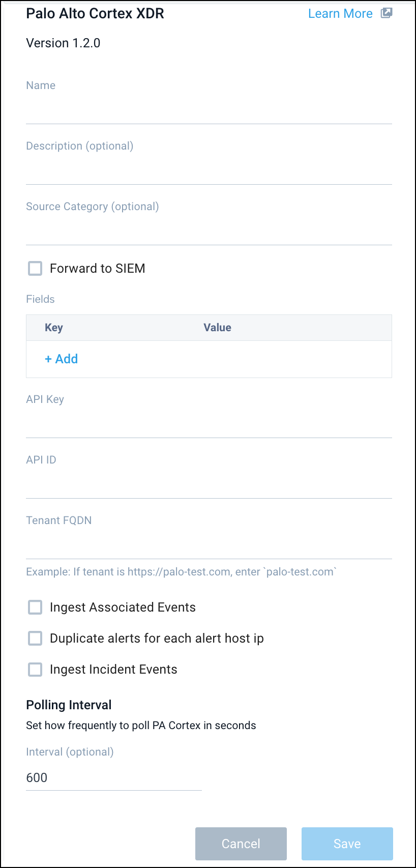Image resolution: width=416 pixels, height=868 pixels.
Task: Click the polling Interval field showing 600
Action: (x=113, y=778)
